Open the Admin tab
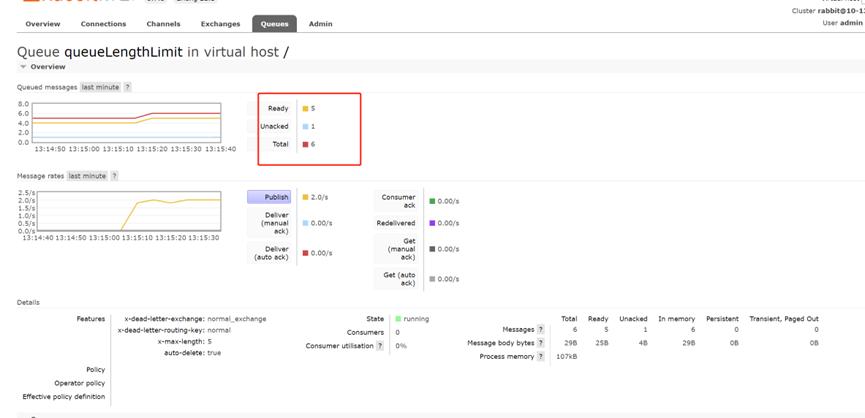 click(320, 23)
